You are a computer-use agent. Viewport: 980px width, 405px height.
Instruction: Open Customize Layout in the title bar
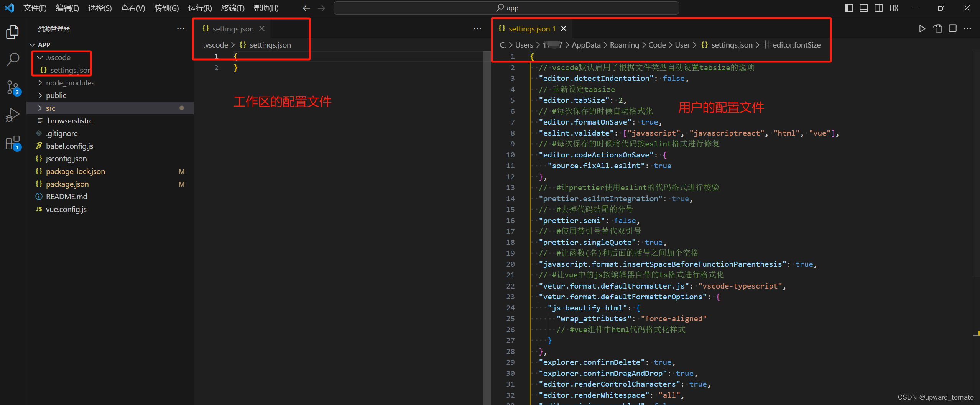(894, 8)
